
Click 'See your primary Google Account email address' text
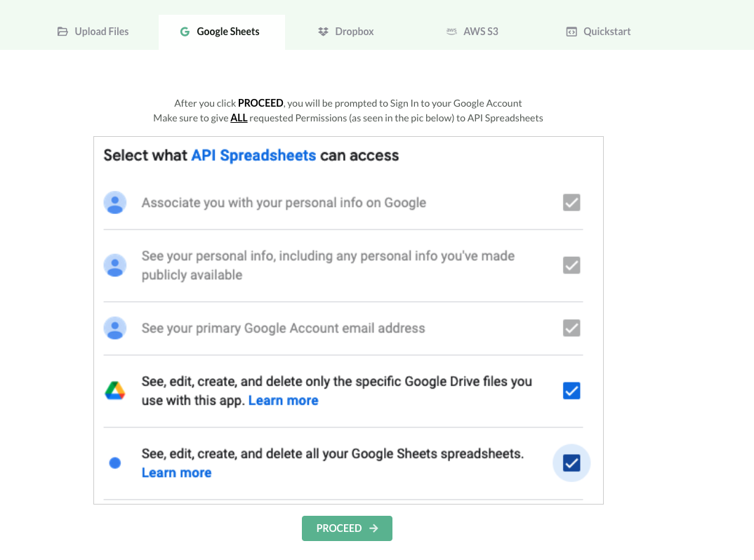coord(283,328)
